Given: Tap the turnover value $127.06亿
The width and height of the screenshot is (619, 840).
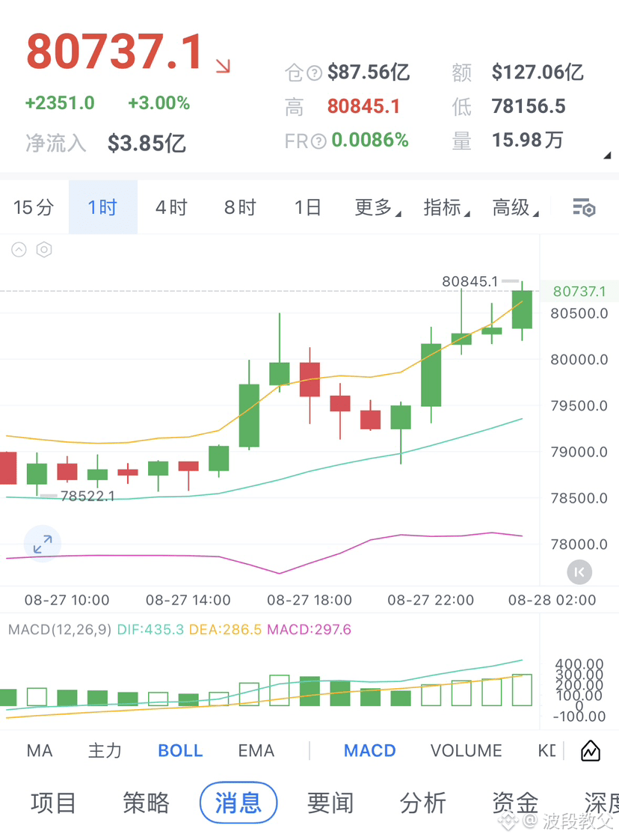Looking at the screenshot, I should point(537,72).
